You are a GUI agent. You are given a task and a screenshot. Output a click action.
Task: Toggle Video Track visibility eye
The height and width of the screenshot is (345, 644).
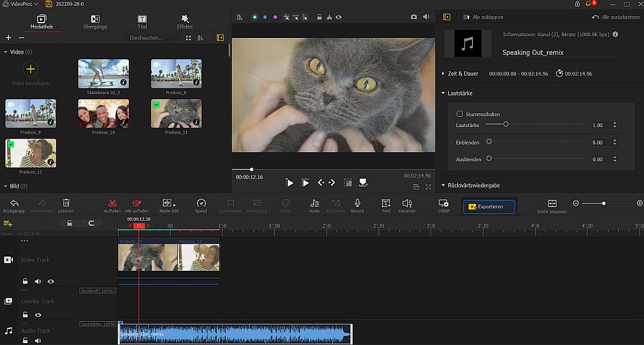50,281
